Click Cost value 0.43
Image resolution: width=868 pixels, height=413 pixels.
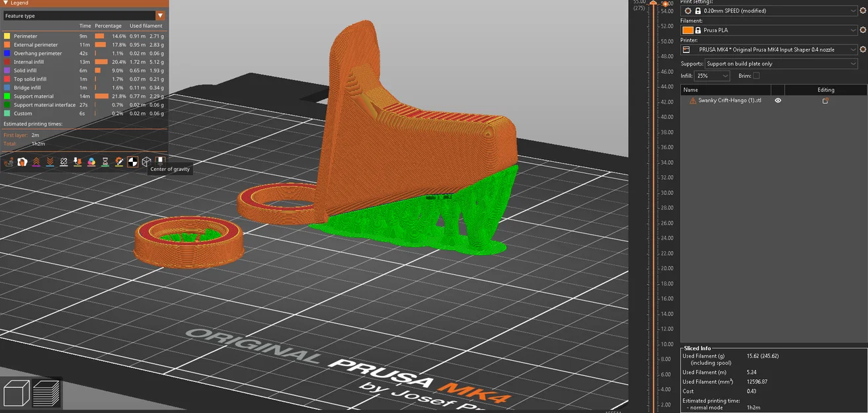pyautogui.click(x=752, y=392)
